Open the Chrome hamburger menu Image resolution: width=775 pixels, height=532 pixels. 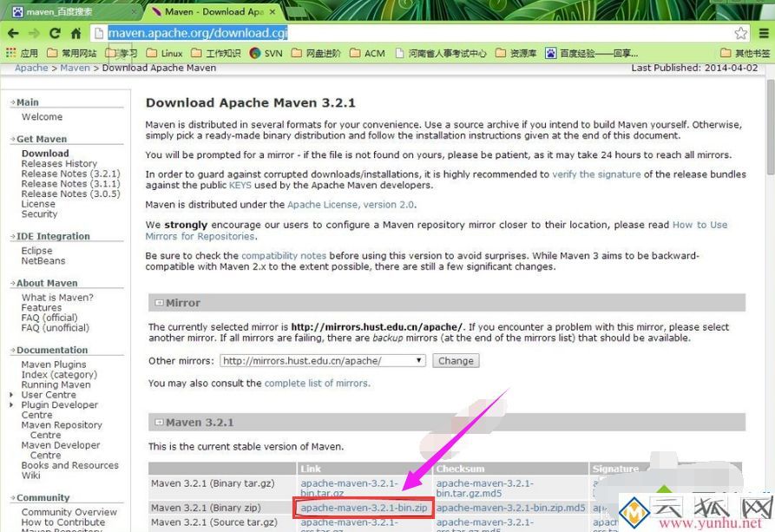764,33
